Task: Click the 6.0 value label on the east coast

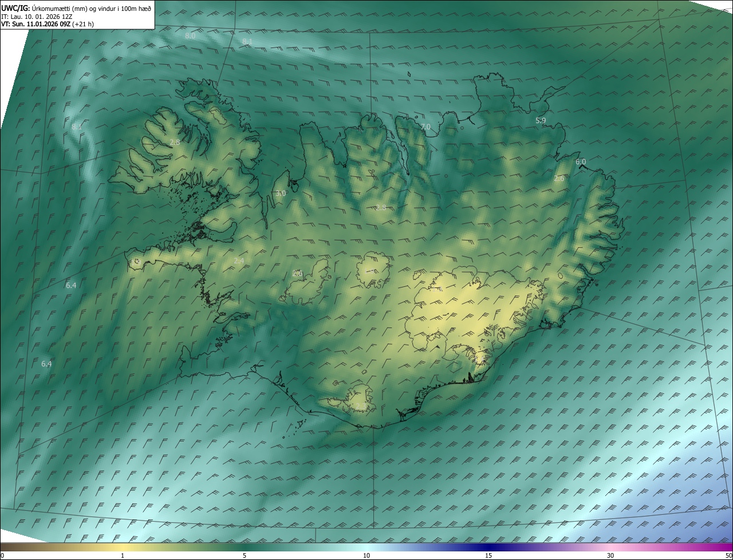Action: click(x=581, y=162)
